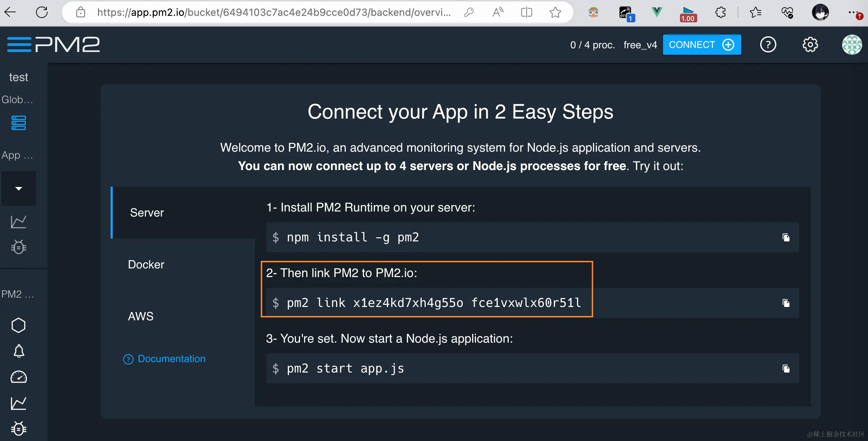The image size is (868, 441).
Task: Click the site lock icon in address bar
Action: pos(81,12)
